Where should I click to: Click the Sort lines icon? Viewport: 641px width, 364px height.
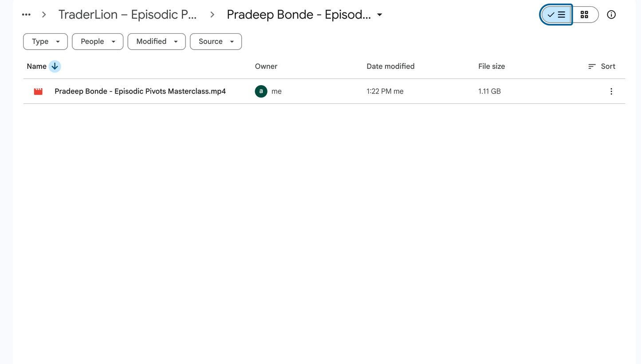(x=592, y=67)
